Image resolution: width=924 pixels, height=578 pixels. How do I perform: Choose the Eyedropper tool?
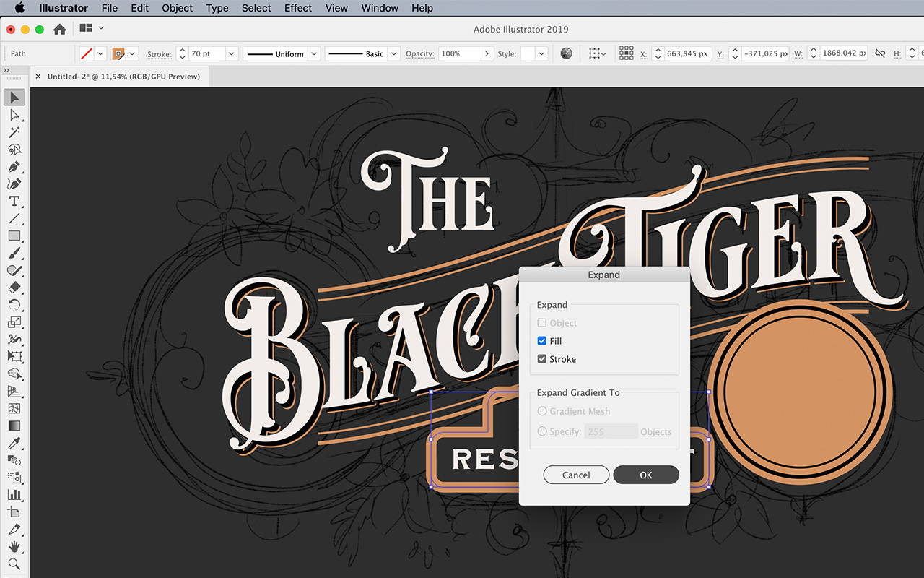point(14,443)
